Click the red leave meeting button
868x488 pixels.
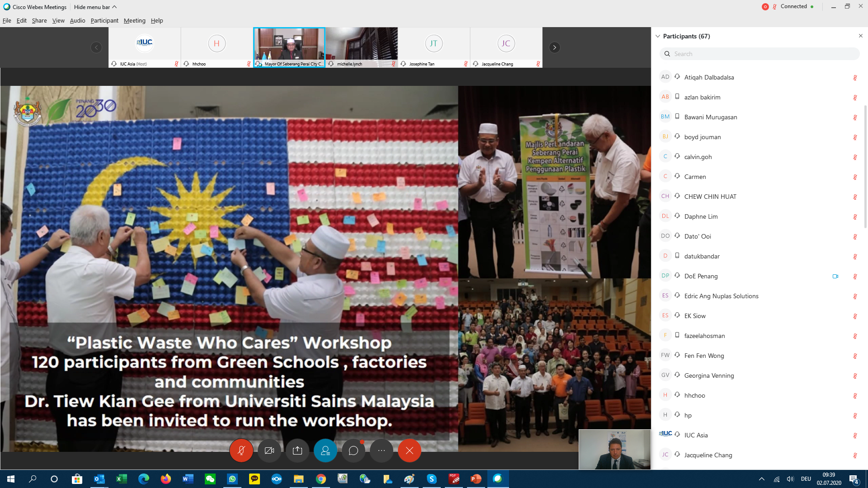410,450
